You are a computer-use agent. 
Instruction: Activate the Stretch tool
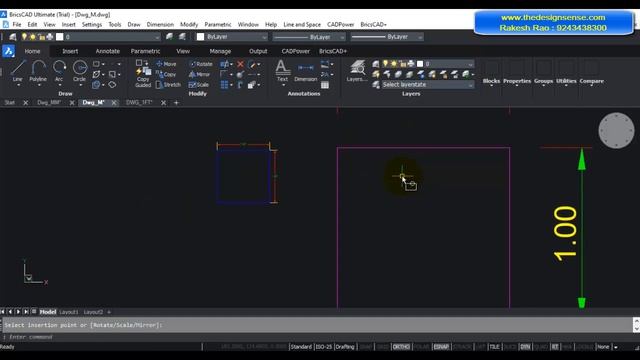coord(168,84)
